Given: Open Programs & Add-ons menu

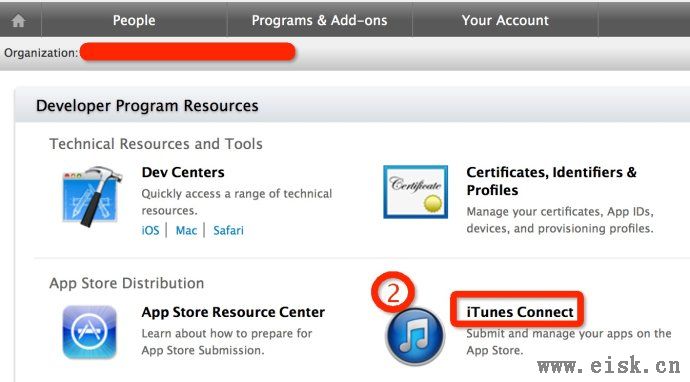Looking at the screenshot, I should (x=319, y=20).
